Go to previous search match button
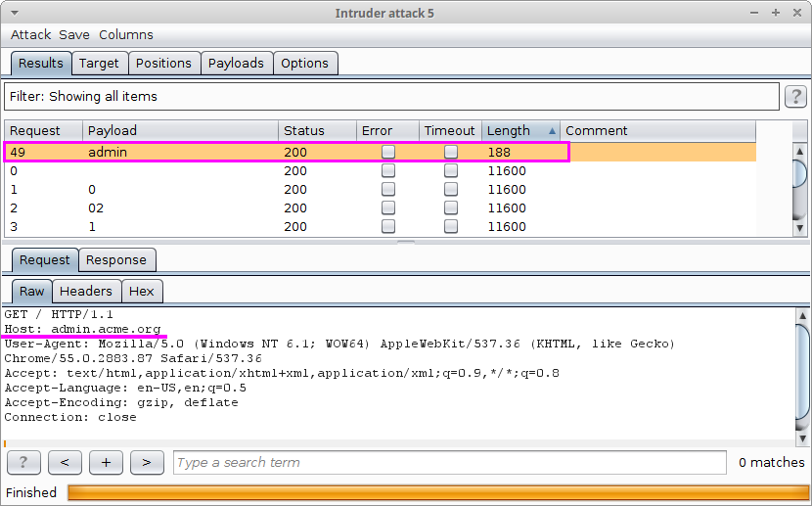The width and height of the screenshot is (812, 506). [65, 463]
